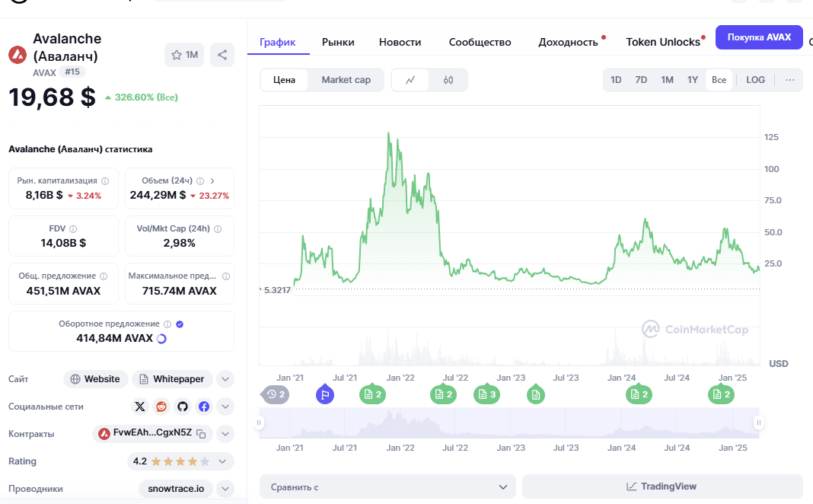Image resolution: width=813 pixels, height=504 pixels.
Task: Click the range selector mini chart
Action: tap(509, 423)
